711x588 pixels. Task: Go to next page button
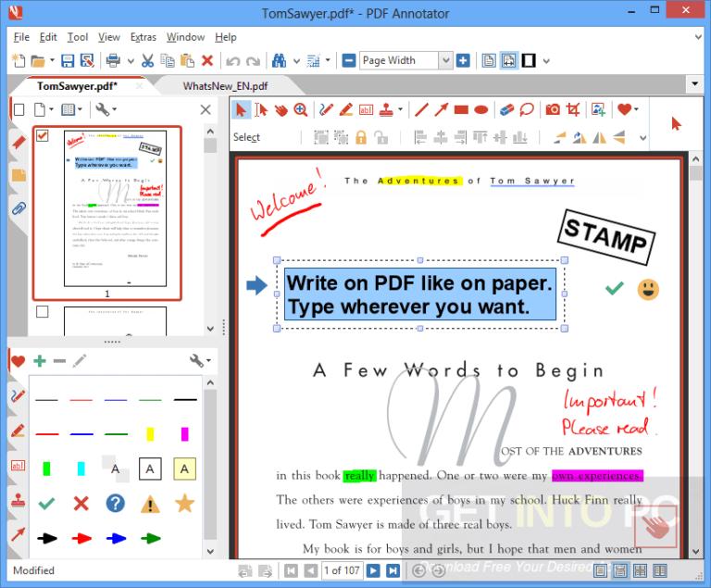(x=373, y=570)
